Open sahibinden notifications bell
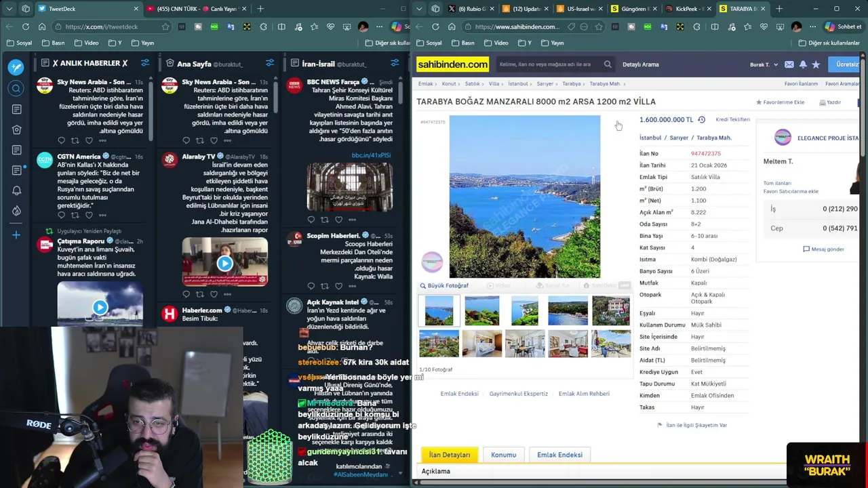Screen dimensions: 868x488 click(x=803, y=64)
